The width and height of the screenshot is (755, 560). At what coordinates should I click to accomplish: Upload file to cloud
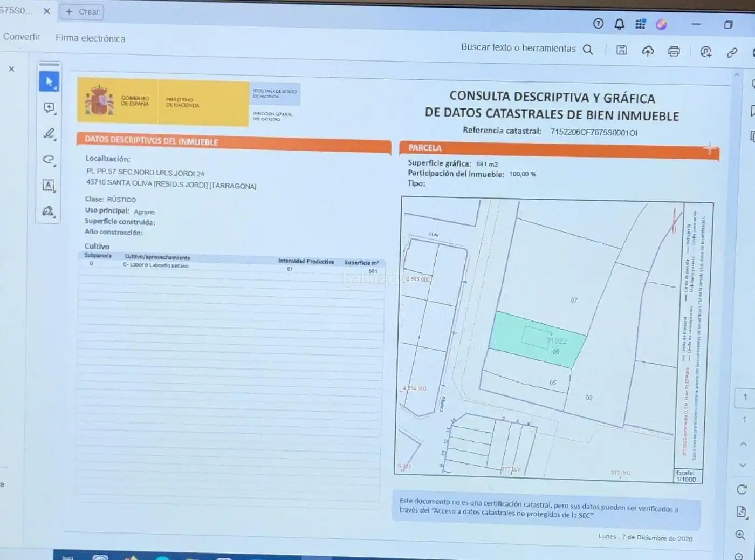coord(648,51)
